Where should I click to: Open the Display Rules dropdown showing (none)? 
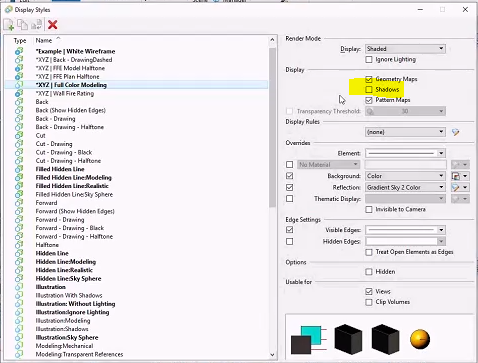pos(405,132)
